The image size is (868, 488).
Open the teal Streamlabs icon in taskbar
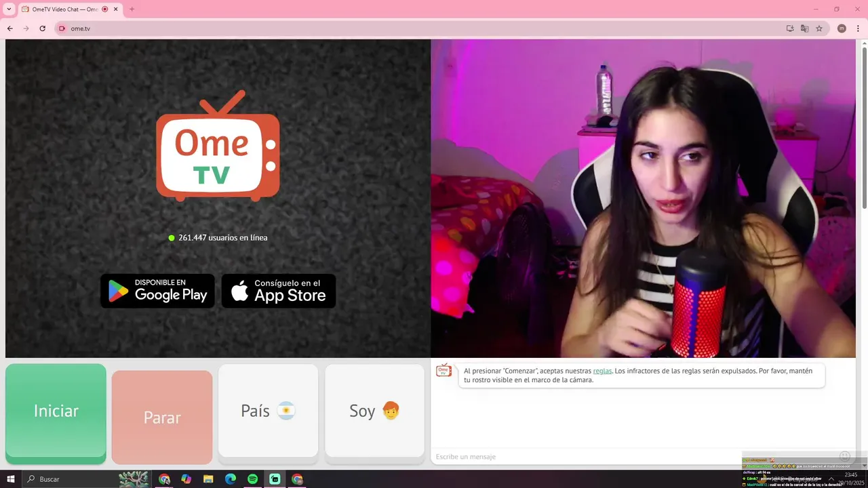click(275, 479)
